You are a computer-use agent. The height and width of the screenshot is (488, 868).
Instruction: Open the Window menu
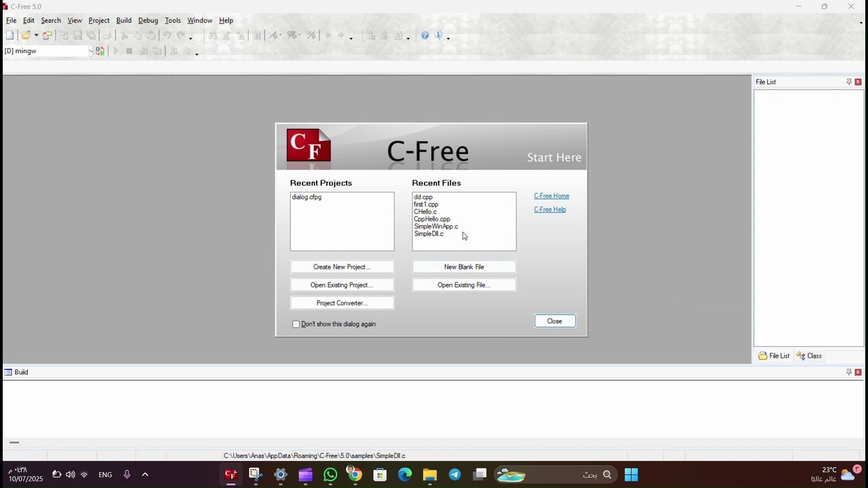point(199,20)
